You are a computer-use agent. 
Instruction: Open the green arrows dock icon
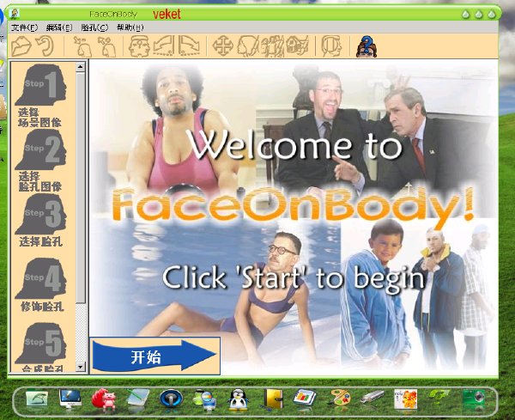pos(439,395)
